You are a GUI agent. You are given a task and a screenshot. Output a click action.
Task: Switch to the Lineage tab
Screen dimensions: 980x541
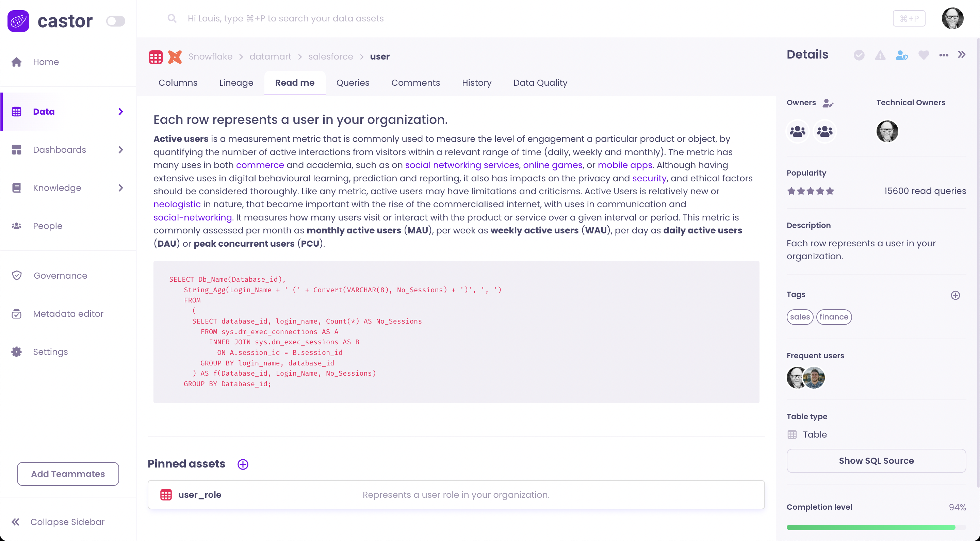point(236,83)
